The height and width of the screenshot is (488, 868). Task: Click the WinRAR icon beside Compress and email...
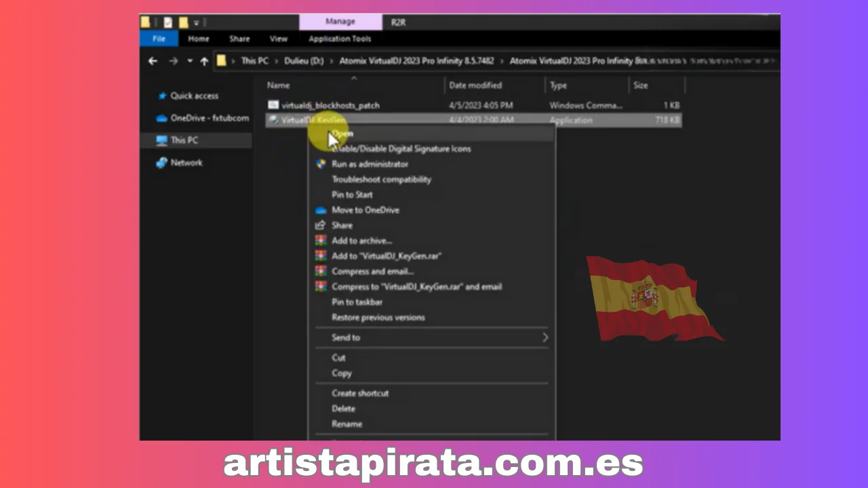click(321, 271)
